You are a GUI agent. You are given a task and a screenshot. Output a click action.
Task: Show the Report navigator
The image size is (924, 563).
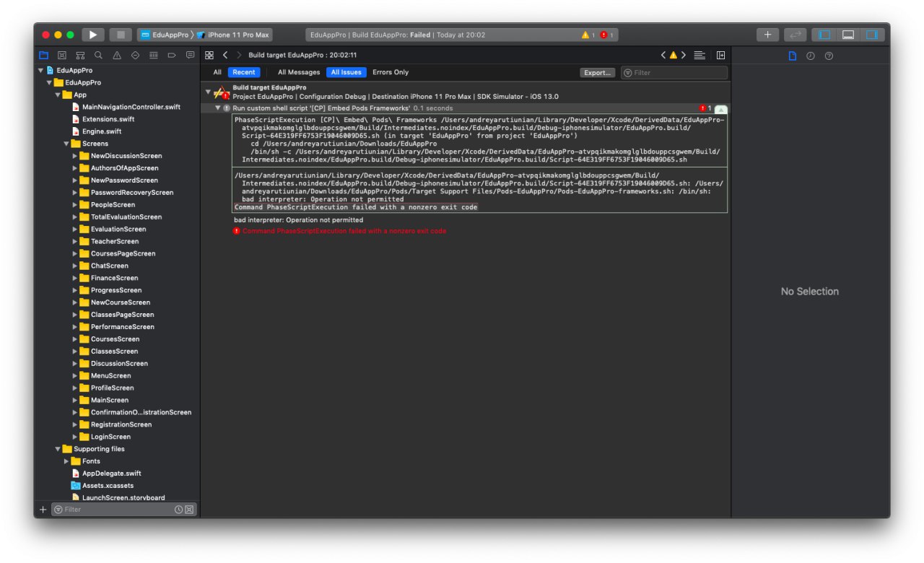(x=190, y=55)
